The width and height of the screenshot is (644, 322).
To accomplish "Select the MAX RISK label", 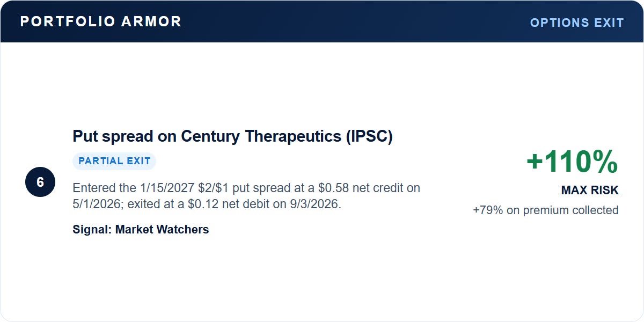I will (590, 190).
